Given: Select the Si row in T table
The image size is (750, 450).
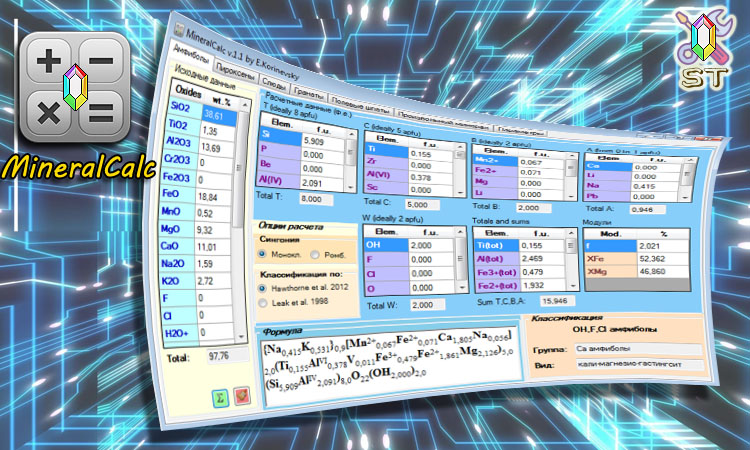Looking at the screenshot, I should coord(301,140).
